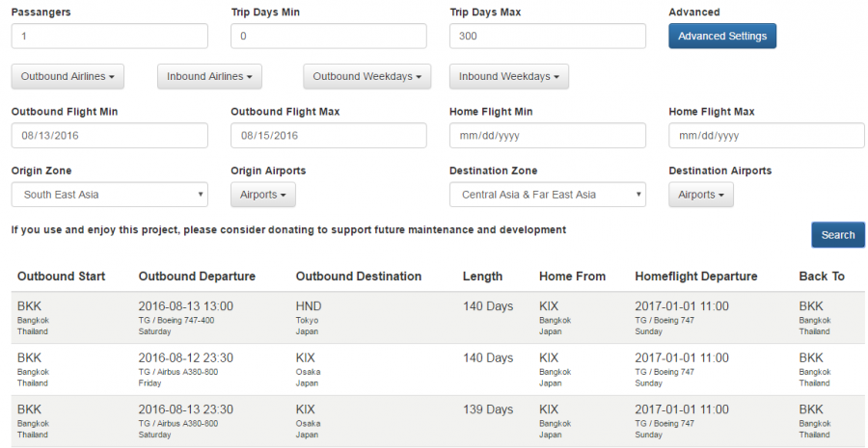868x448 pixels.
Task: Focus the Passangers input field
Action: [x=109, y=37]
